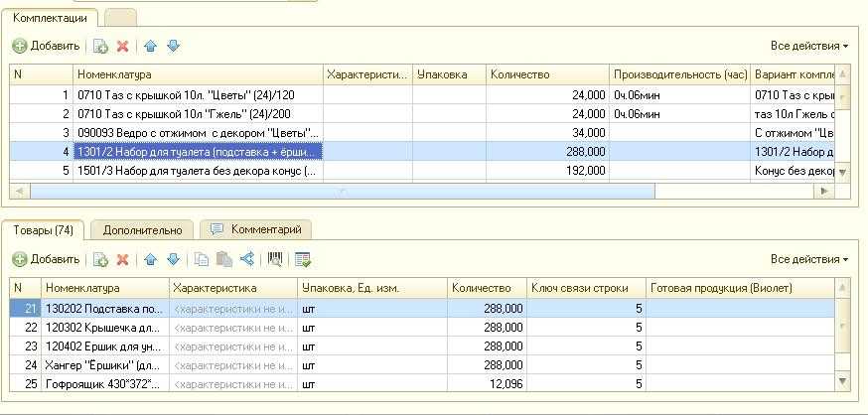Open the Комментарий tab
Viewport: 868px width, 415px height.
pos(256,229)
